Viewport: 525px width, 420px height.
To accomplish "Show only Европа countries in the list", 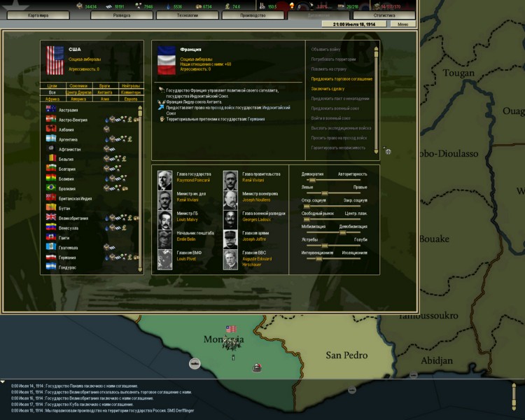I will 130,99.
